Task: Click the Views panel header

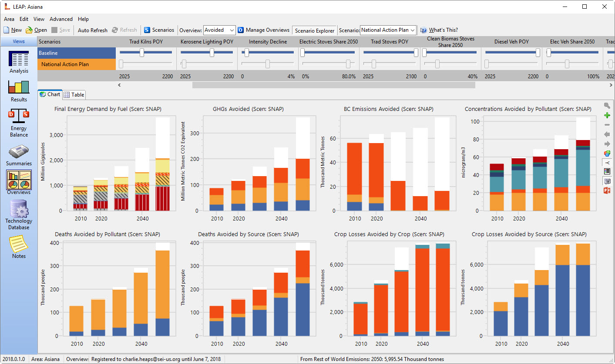Action: pyautogui.click(x=19, y=42)
